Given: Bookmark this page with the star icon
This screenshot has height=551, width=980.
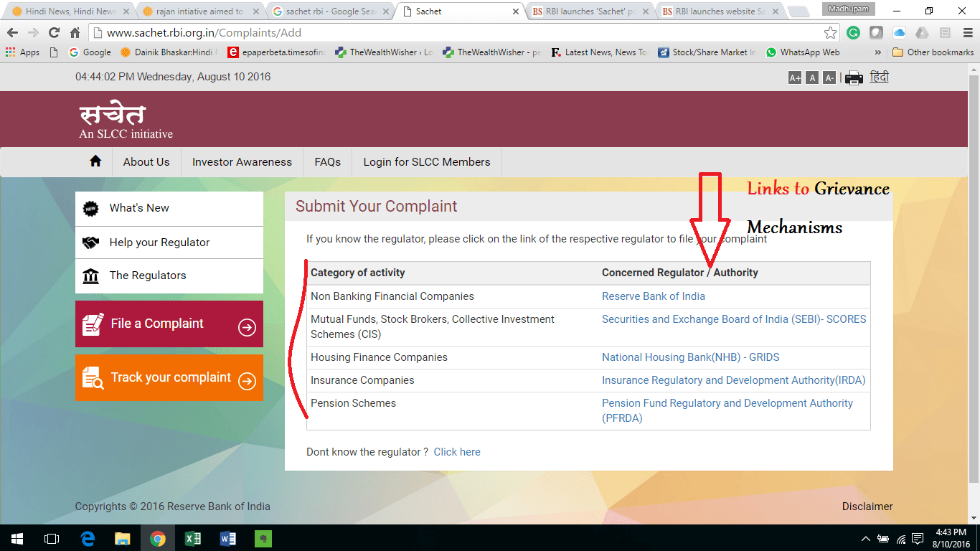Looking at the screenshot, I should 830,33.
